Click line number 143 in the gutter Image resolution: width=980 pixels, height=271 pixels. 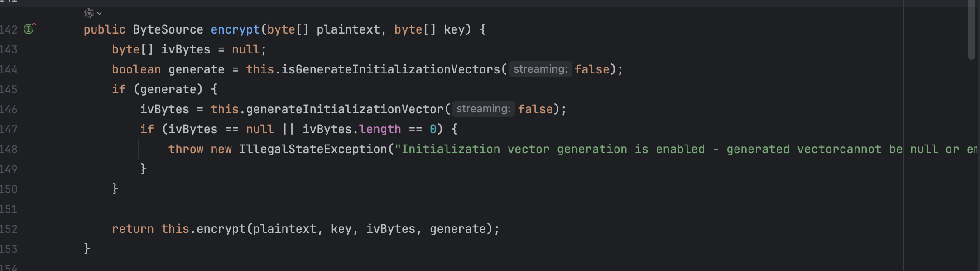9,49
